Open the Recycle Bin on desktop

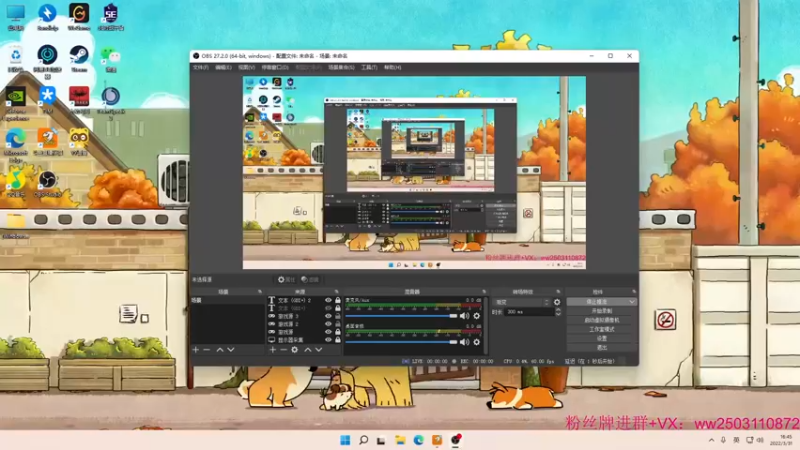[15, 58]
